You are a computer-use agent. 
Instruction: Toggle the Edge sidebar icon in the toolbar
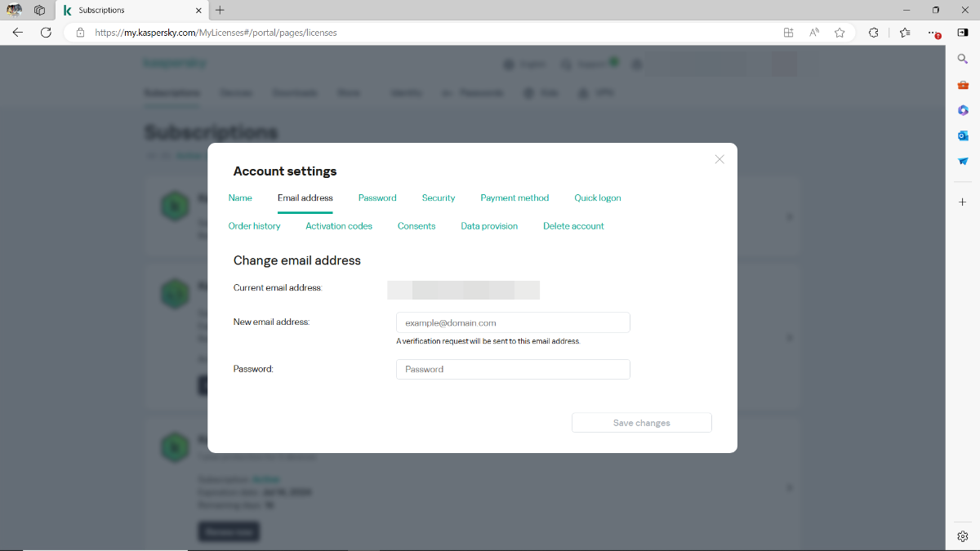coord(963,33)
